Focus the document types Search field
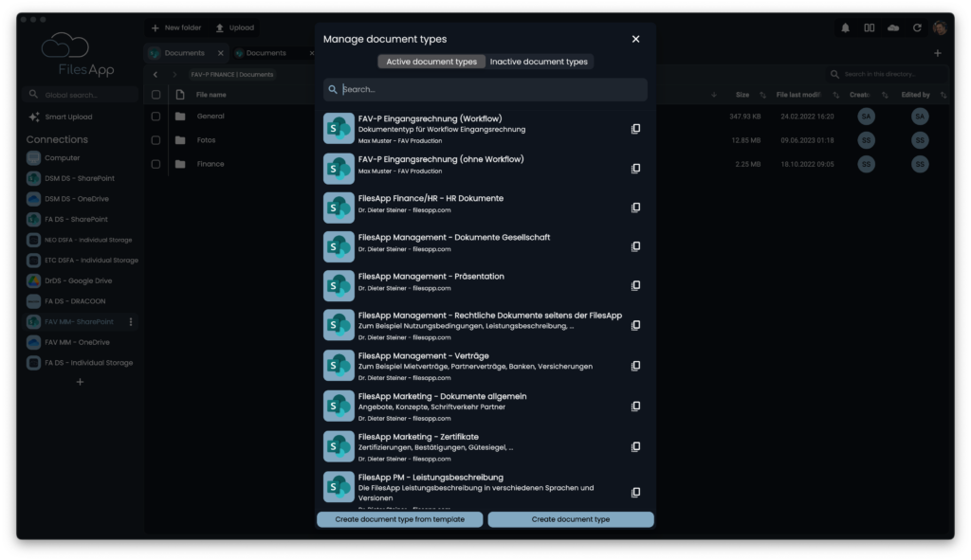The height and width of the screenshot is (560, 971). point(485,90)
